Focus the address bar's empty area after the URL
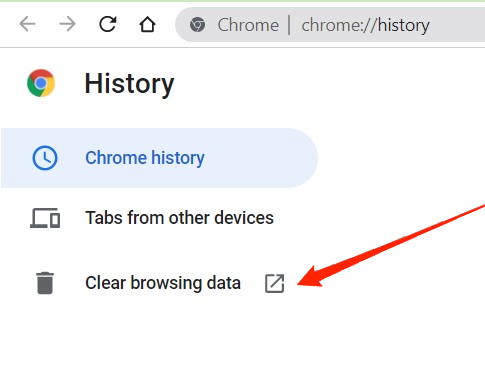The width and height of the screenshot is (485, 365). pyautogui.click(x=457, y=25)
